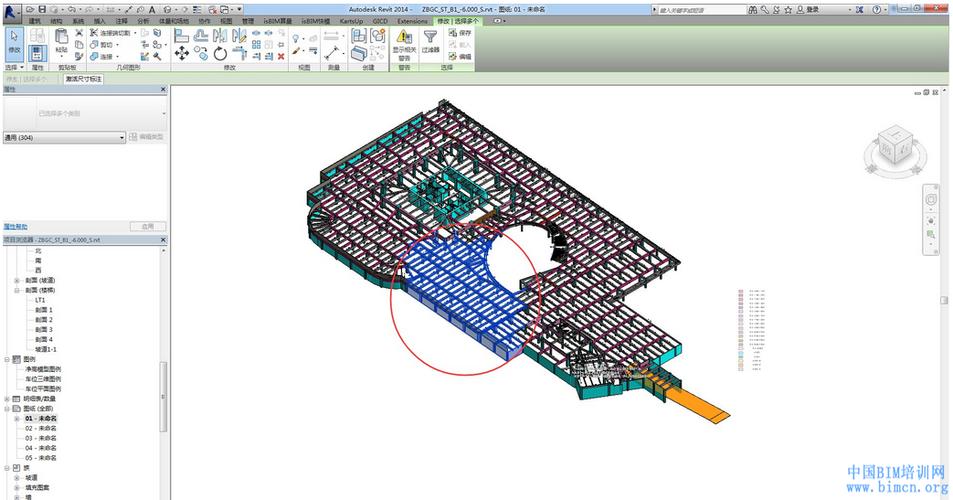Image resolution: width=953 pixels, height=500 pixels.
Task: Select 剖面 2 in project browser
Action: click(x=44, y=320)
